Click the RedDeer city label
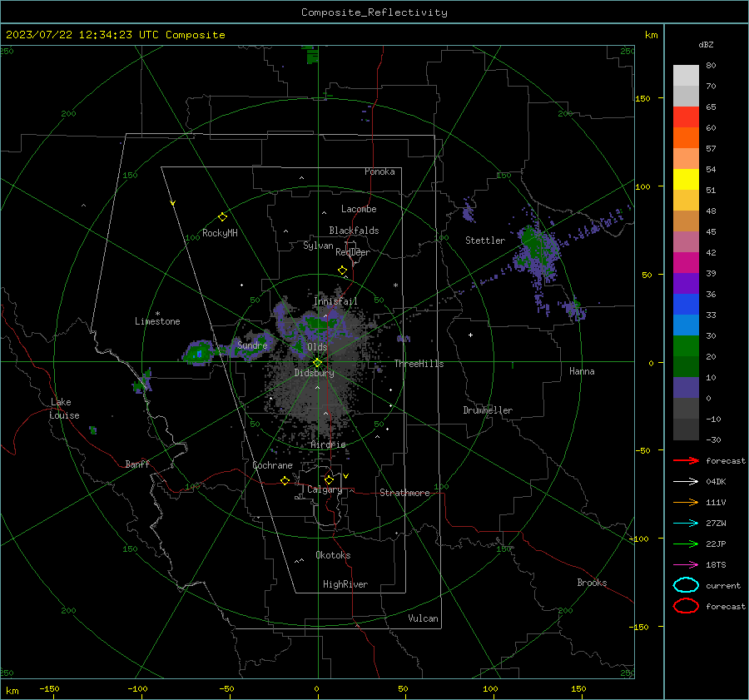The width and height of the screenshot is (749, 700). [x=353, y=252]
